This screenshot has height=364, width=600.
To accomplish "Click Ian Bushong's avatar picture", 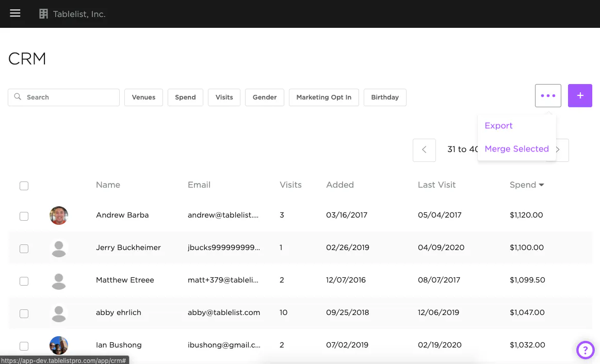I will coord(59,345).
